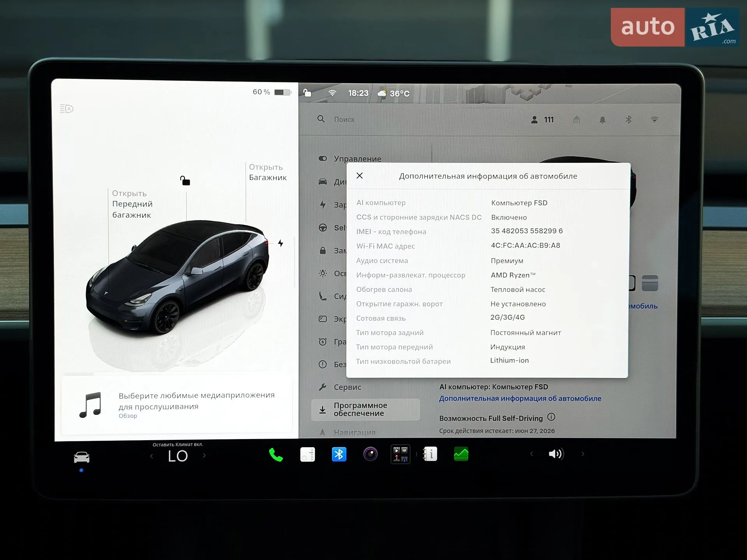Tap the Включено CCS charging value
Screen dimensions: 747x560
509,217
